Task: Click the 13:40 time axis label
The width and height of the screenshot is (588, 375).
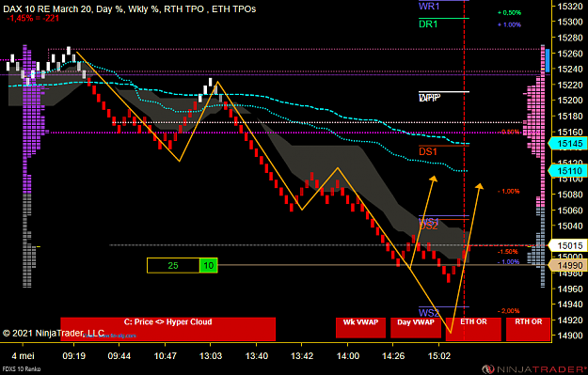Action: [257, 355]
